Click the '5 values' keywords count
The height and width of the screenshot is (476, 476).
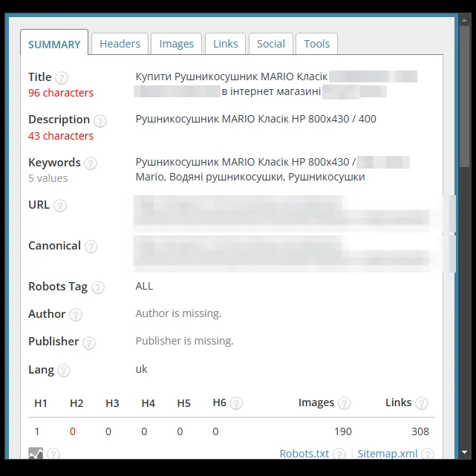click(x=48, y=178)
